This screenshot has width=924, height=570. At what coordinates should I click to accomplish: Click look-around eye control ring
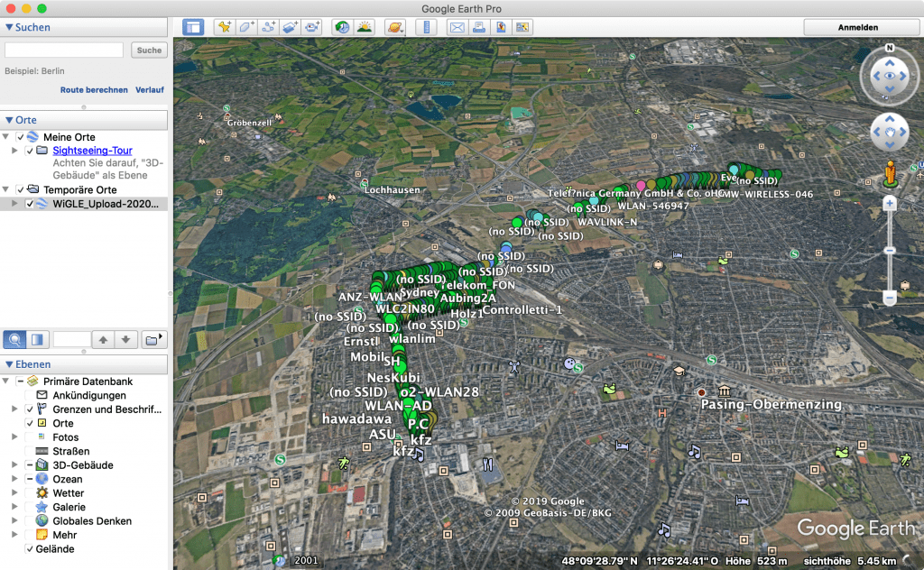(x=890, y=76)
